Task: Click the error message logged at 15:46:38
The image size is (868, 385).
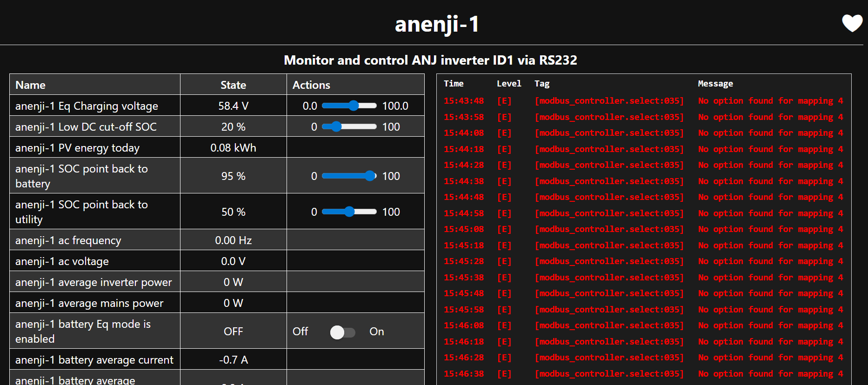Action: 770,374
